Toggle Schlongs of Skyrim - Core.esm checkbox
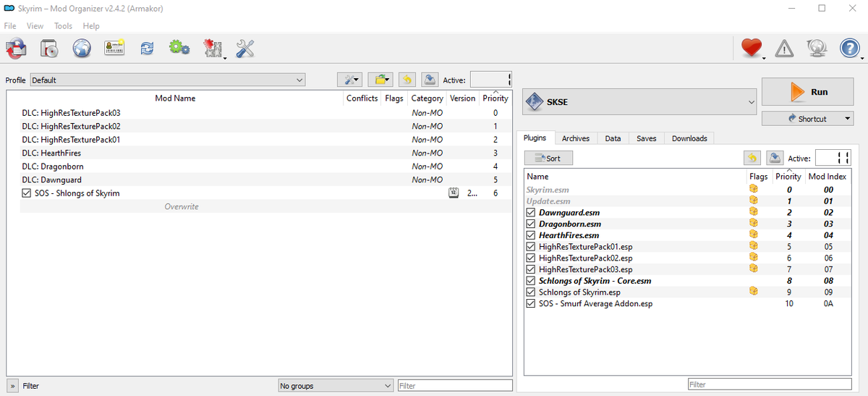 pos(531,281)
